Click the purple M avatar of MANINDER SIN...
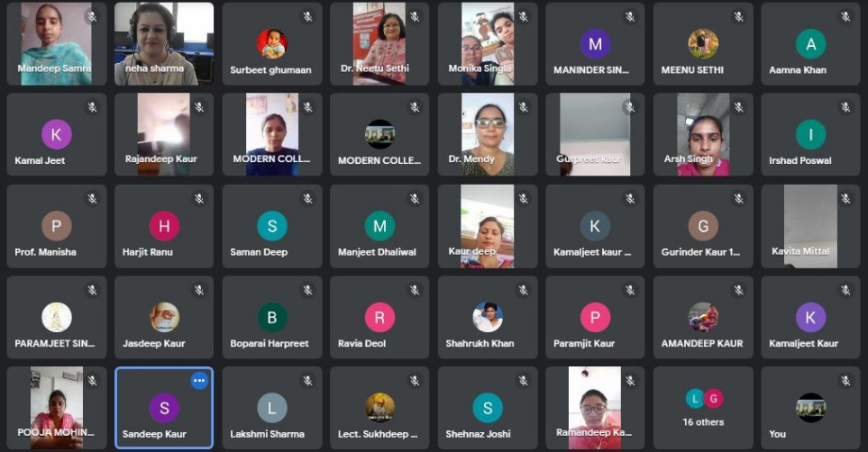 tap(595, 44)
